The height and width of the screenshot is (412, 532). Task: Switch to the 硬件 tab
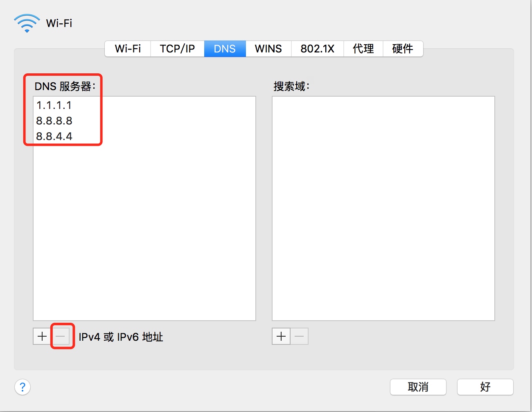(403, 49)
